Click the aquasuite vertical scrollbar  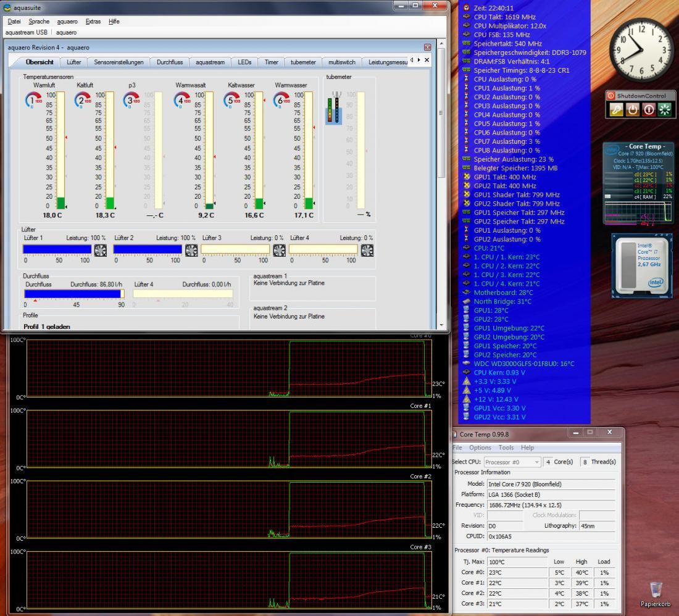(441, 184)
